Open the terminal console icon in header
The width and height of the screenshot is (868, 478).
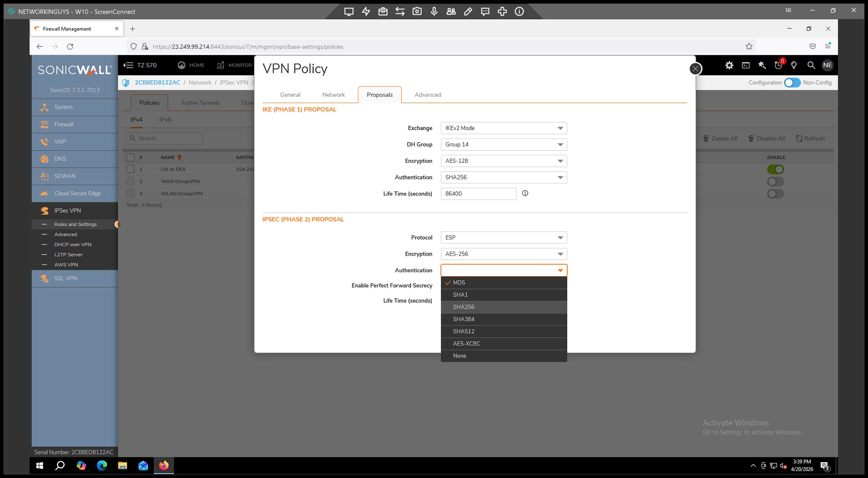point(746,65)
